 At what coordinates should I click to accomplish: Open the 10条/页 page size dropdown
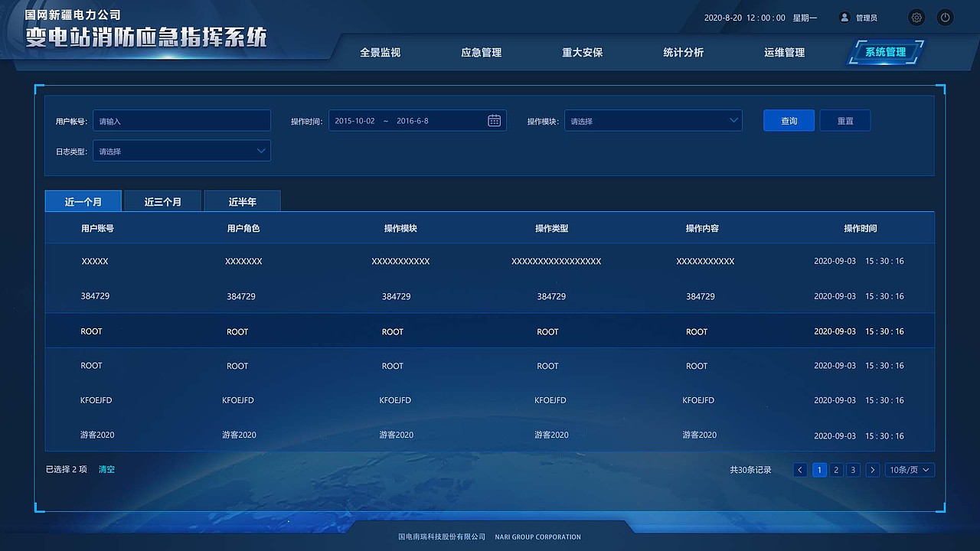(x=910, y=469)
